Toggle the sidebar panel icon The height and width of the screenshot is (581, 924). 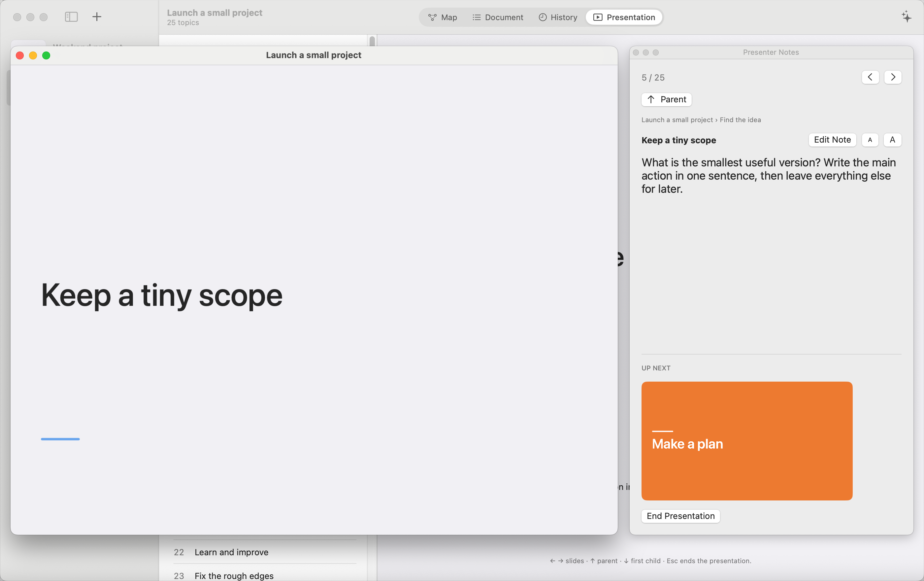[71, 17]
